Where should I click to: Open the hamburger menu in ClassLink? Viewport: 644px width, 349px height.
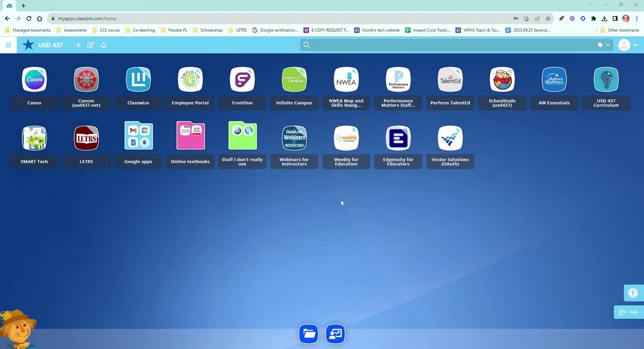pyautogui.click(x=8, y=45)
